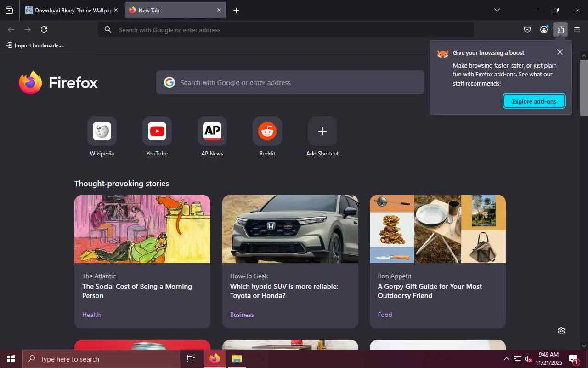Open the new tab personalize gear icon
The width and height of the screenshot is (588, 368).
(561, 331)
